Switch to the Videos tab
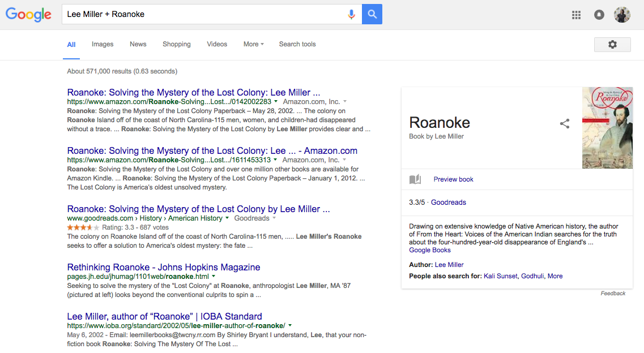Viewport: 644px width, 353px height. coord(217,44)
